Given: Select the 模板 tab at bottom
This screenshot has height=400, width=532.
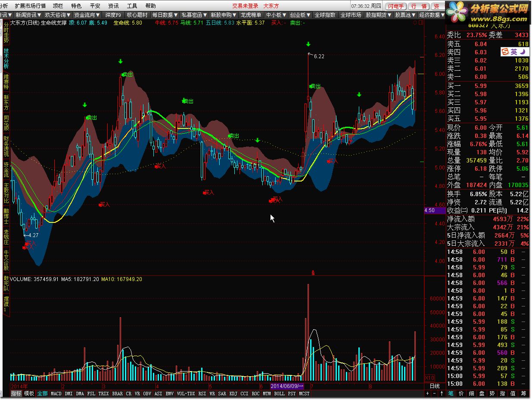Looking at the screenshot, I should pyautogui.click(x=29, y=394).
